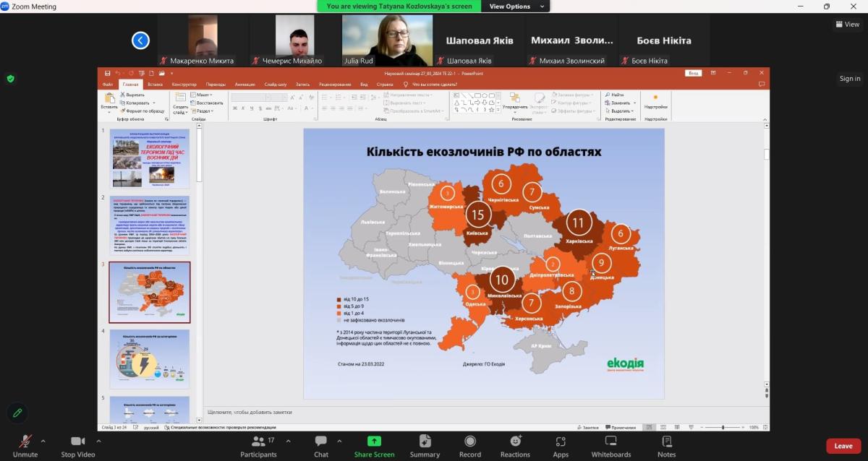868x461 pixels.
Task: Open the AI Summary feature
Action: click(x=425, y=441)
